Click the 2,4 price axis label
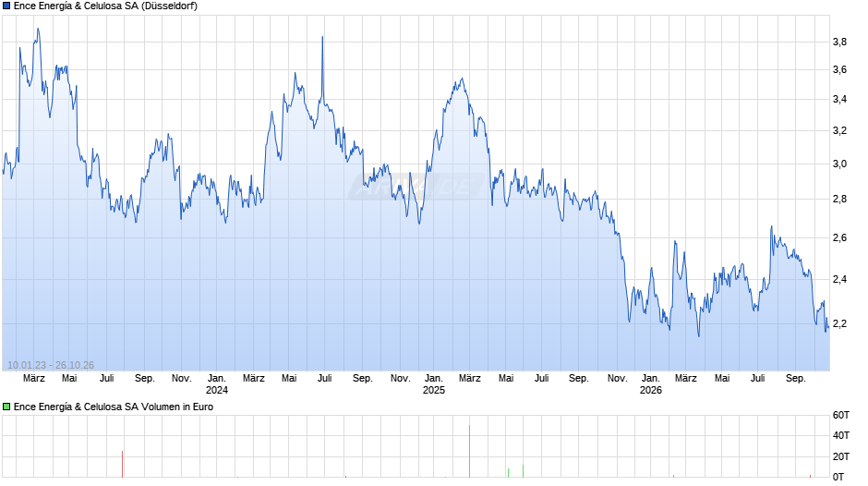Image resolution: width=868 pixels, height=486 pixels. click(839, 279)
